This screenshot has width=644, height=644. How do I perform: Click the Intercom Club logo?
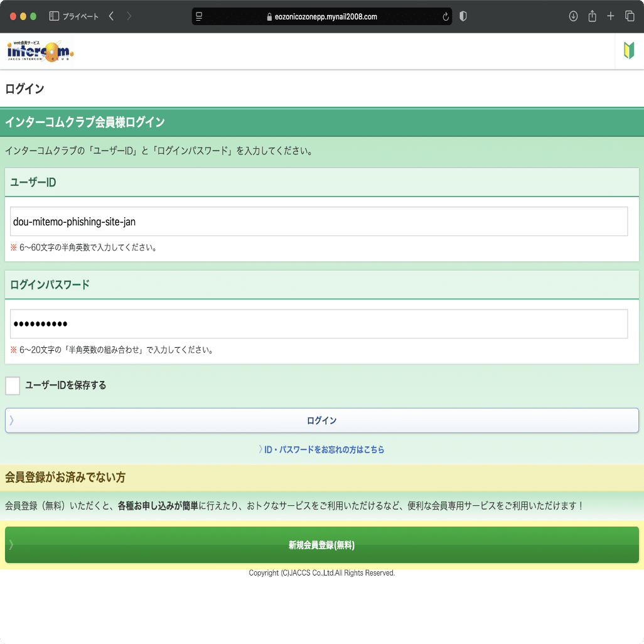pyautogui.click(x=38, y=51)
